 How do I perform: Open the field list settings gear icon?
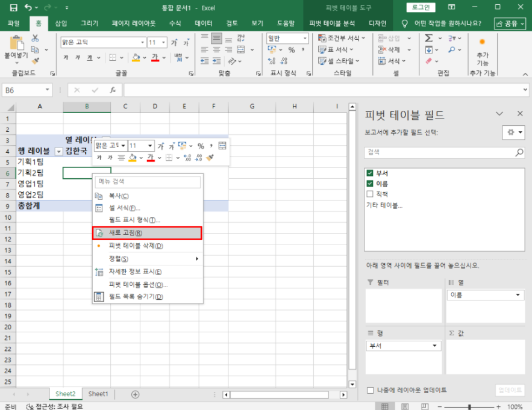click(x=513, y=132)
